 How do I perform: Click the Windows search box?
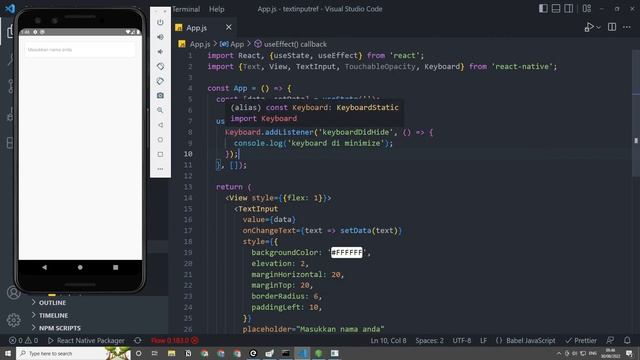pyautogui.click(x=73, y=353)
